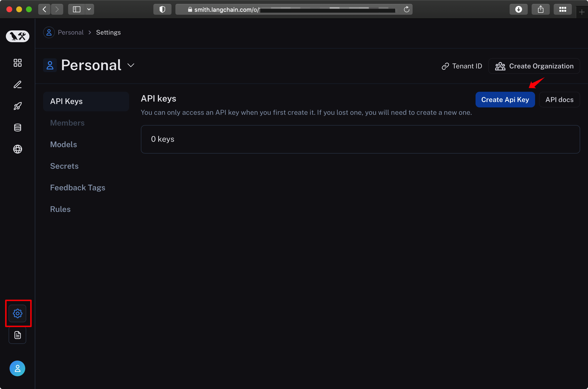
Task: Open the documentation page icon in sidebar
Action: pos(18,335)
